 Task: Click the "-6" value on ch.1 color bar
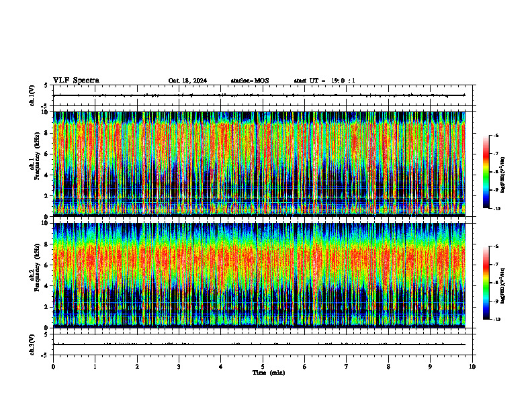pos(496,135)
